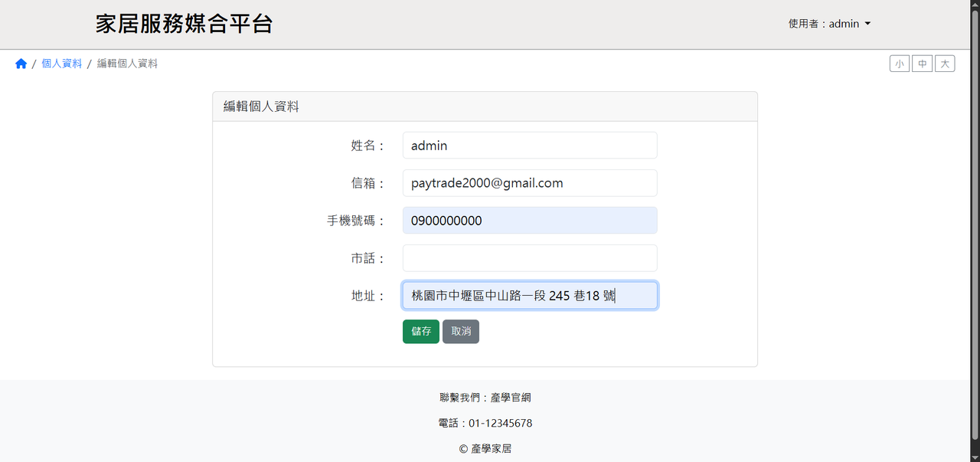Focus the 姓名 input field
The width and height of the screenshot is (980, 462).
point(530,146)
